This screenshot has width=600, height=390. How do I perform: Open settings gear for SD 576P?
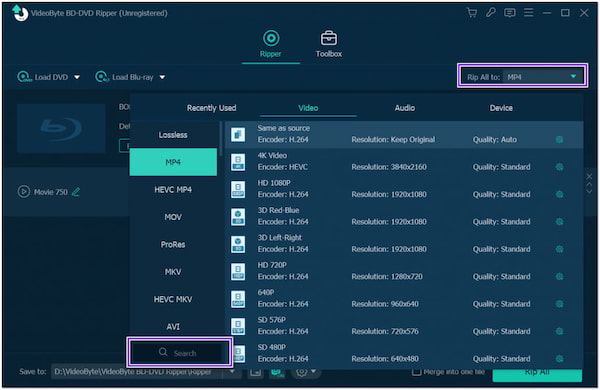(559, 331)
